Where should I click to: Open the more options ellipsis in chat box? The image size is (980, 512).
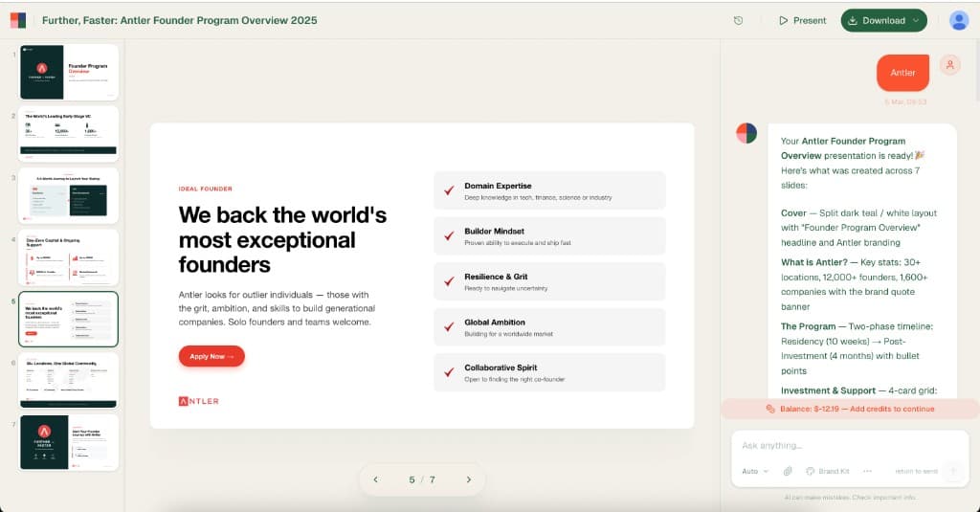pyautogui.click(x=867, y=472)
